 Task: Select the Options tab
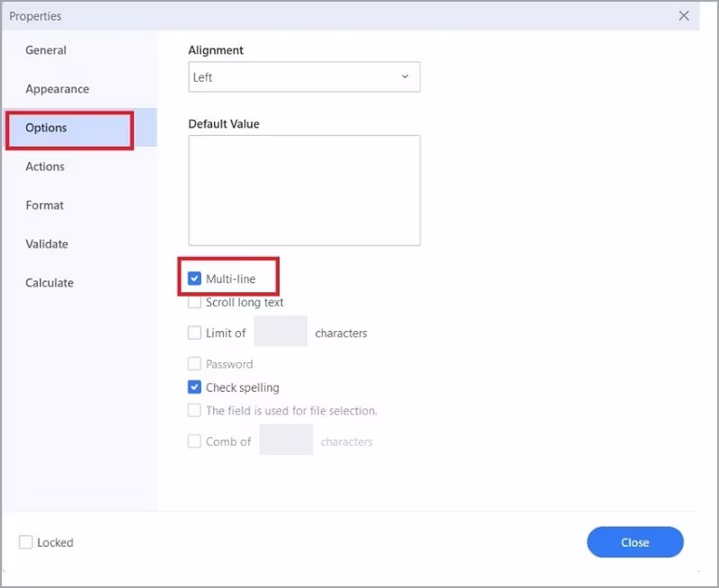46,128
